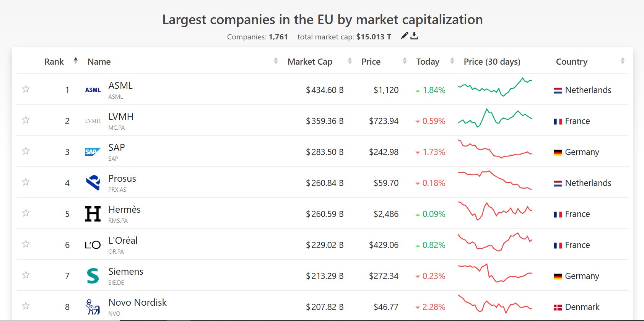Viewport: 644px width, 321px height.
Task: Sort by Country using its sort arrows
Action: coord(623,61)
